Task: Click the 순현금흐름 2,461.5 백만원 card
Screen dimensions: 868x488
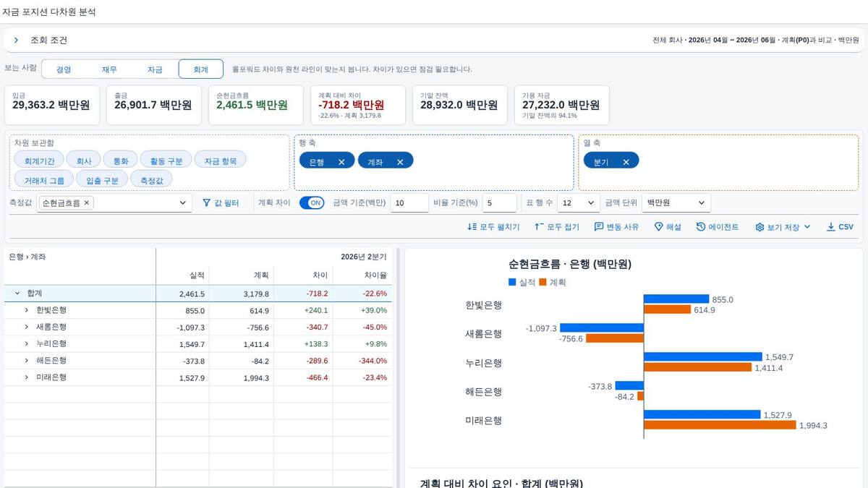Action: (257, 105)
